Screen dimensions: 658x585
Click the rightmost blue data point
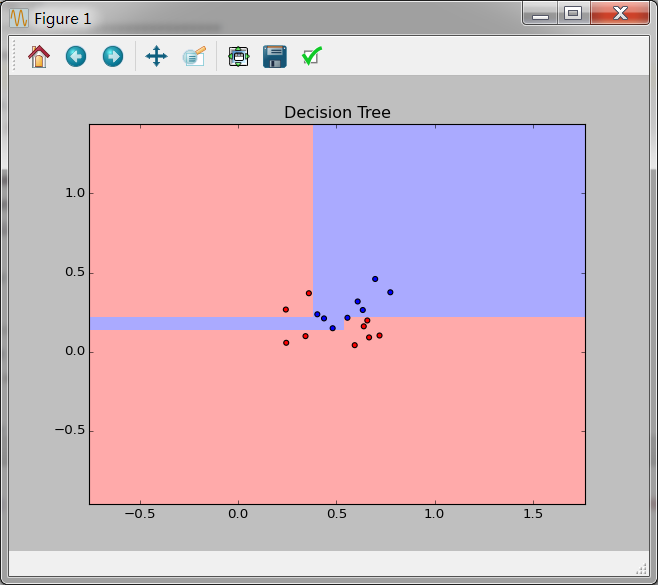point(390,292)
